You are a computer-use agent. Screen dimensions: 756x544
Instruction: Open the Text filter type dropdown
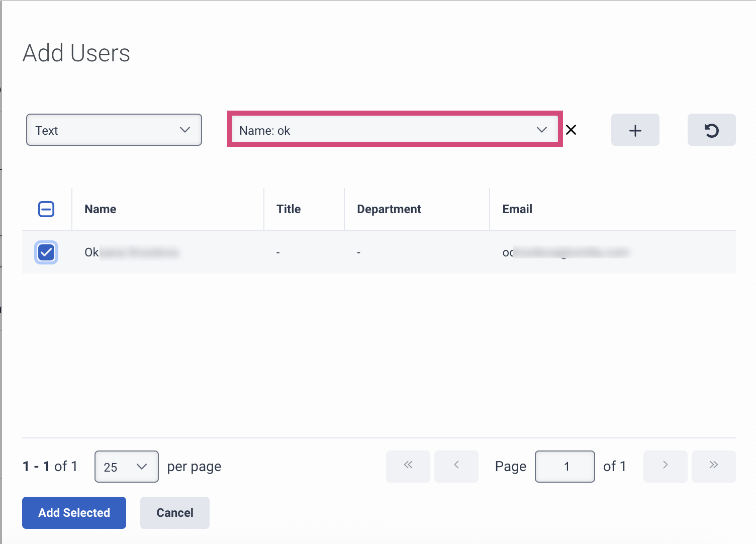click(114, 130)
